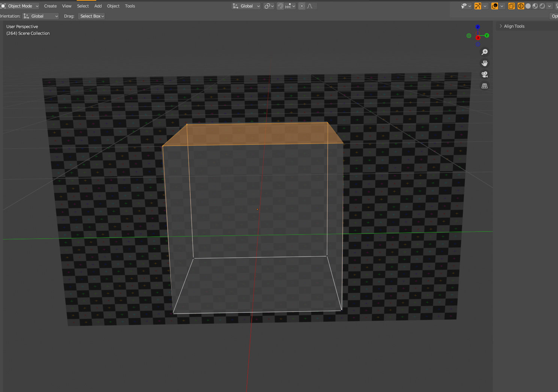
Task: Open the Object Mode dropdown
Action: (x=20, y=6)
